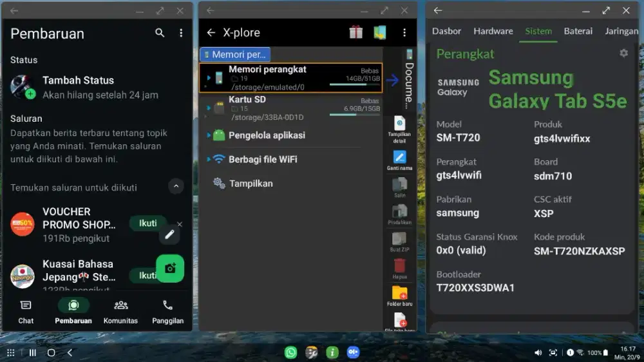Follow the VOUCHER PROMO SHOP channel

click(148, 223)
